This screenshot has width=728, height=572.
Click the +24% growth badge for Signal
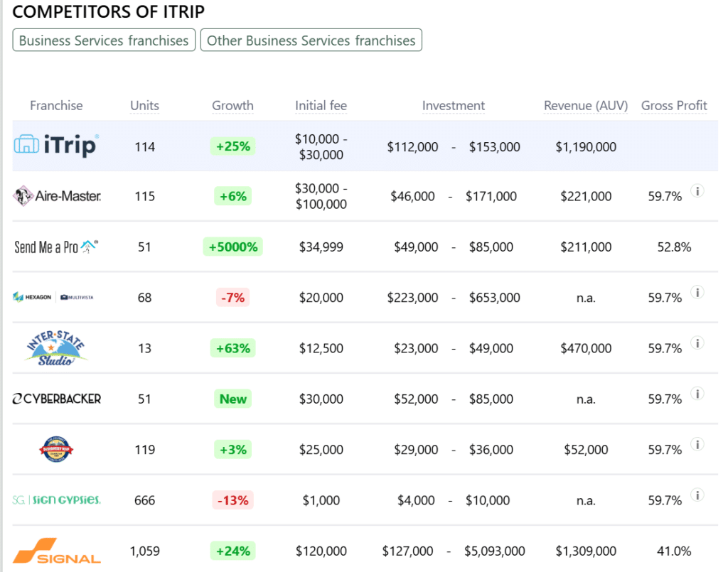(x=232, y=551)
